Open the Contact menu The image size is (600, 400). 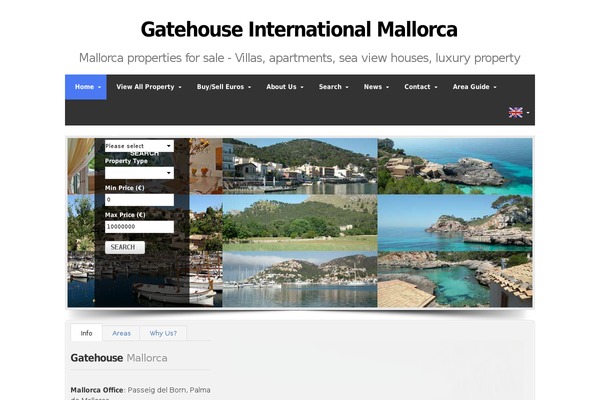421,87
